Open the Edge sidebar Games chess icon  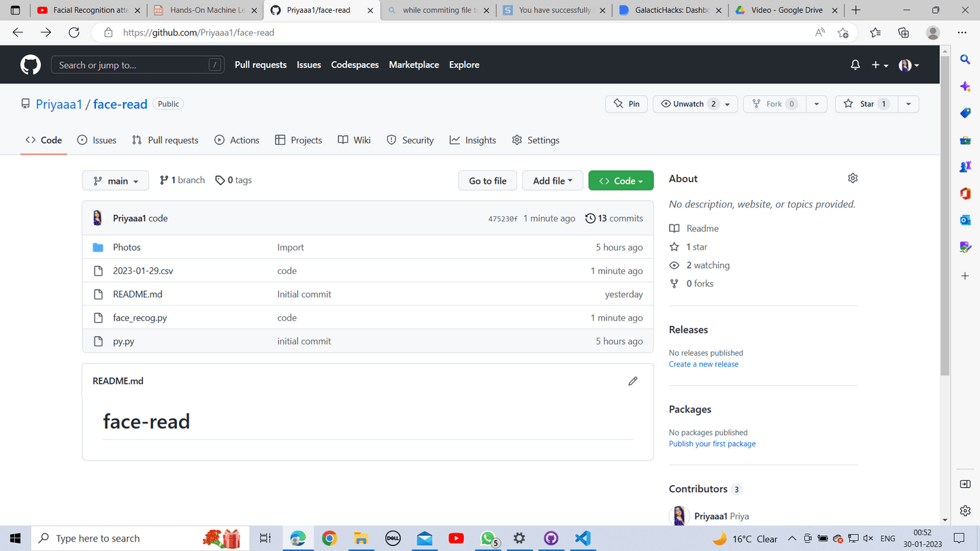[x=965, y=167]
